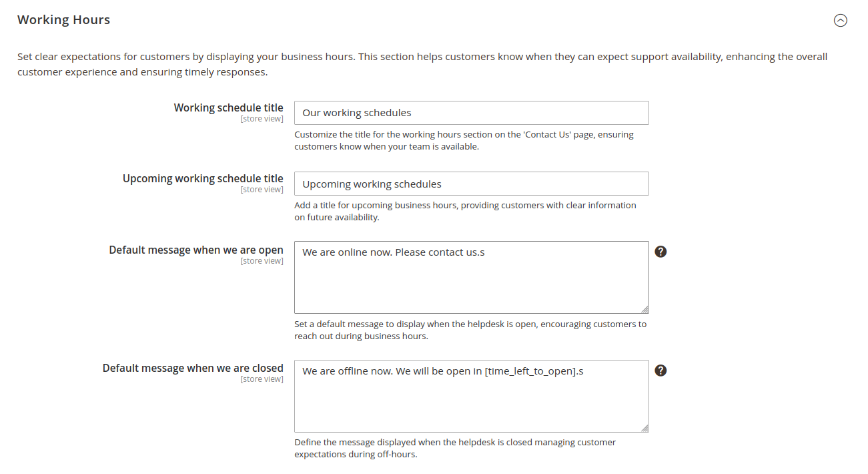Click inside the open default message textarea

click(471, 280)
